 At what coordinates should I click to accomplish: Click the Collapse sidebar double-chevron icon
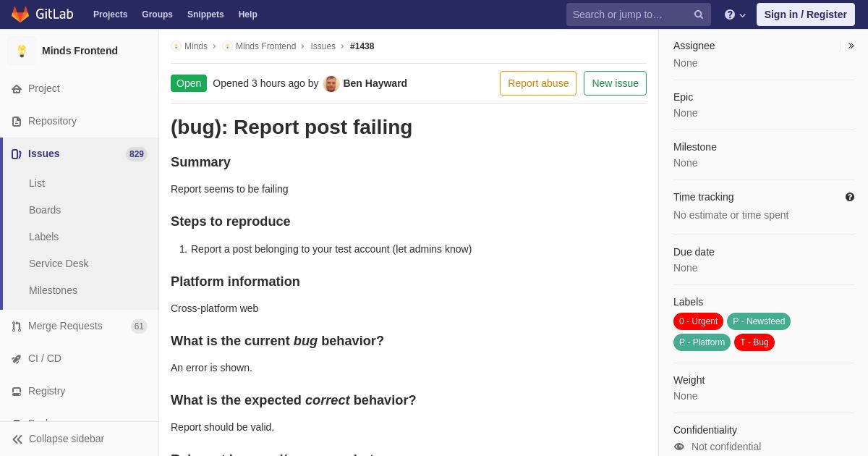[x=17, y=439]
